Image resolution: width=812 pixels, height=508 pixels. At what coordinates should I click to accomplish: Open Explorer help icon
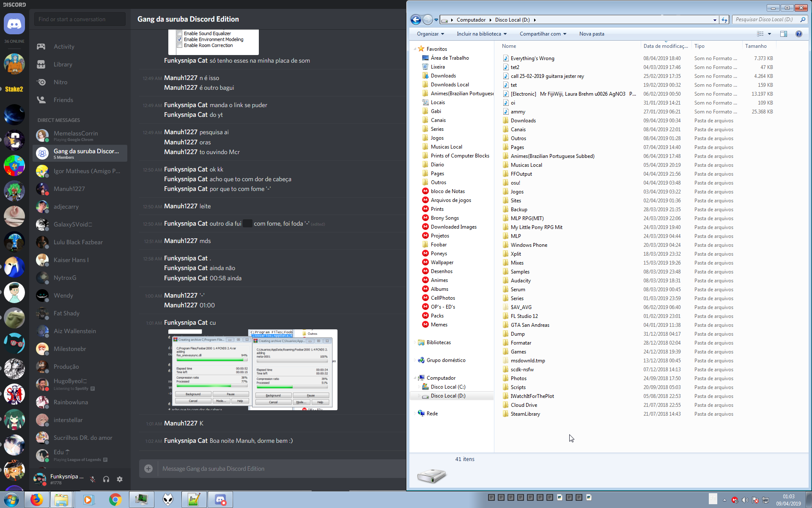[x=798, y=34]
